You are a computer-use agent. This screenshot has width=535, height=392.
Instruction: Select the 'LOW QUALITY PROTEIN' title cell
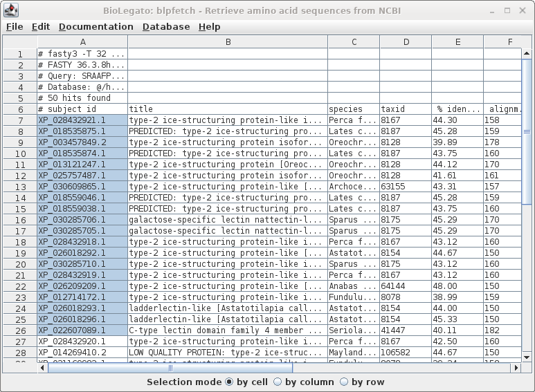tap(228, 353)
